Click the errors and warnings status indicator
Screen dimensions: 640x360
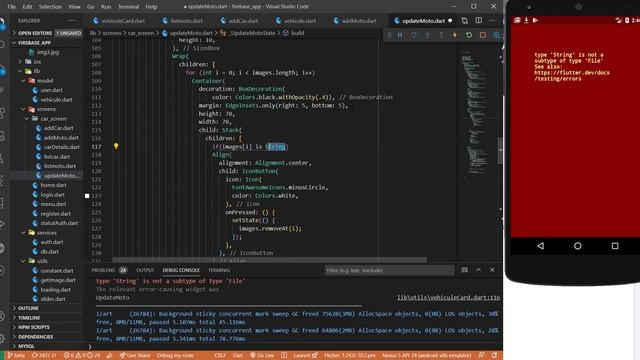tap(82, 356)
